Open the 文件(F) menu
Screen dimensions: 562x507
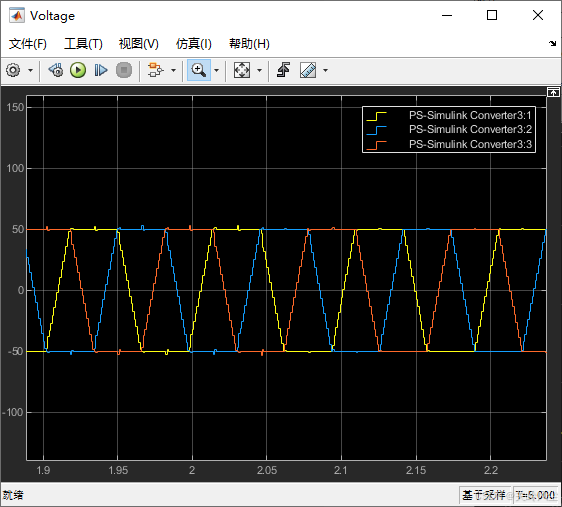pyautogui.click(x=28, y=44)
